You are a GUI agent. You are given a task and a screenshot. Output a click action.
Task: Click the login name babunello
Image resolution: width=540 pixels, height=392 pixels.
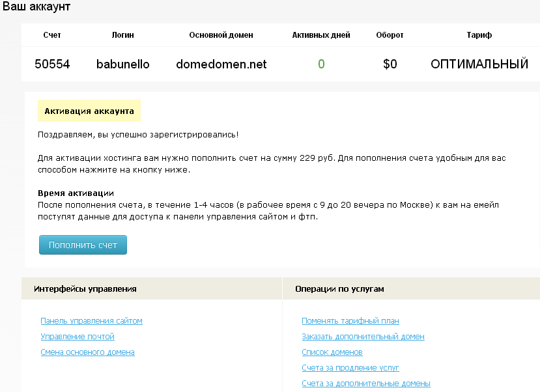[122, 64]
